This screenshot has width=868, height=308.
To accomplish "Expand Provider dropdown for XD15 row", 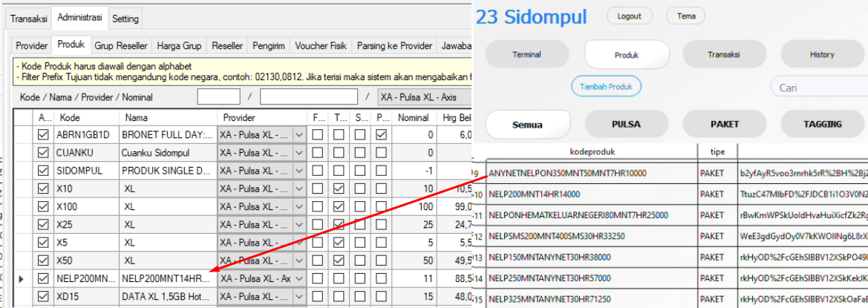I will [x=299, y=296].
